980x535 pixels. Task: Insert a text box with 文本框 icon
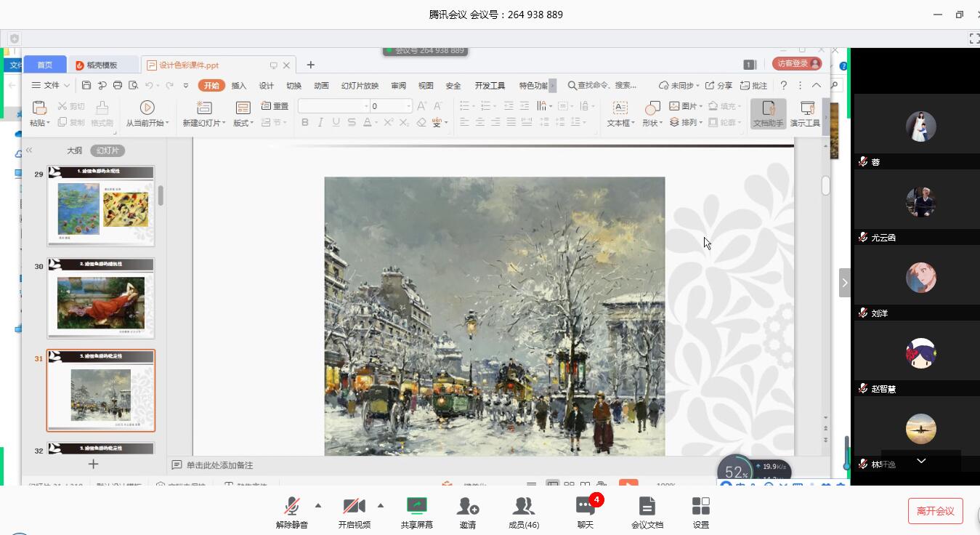pyautogui.click(x=620, y=108)
